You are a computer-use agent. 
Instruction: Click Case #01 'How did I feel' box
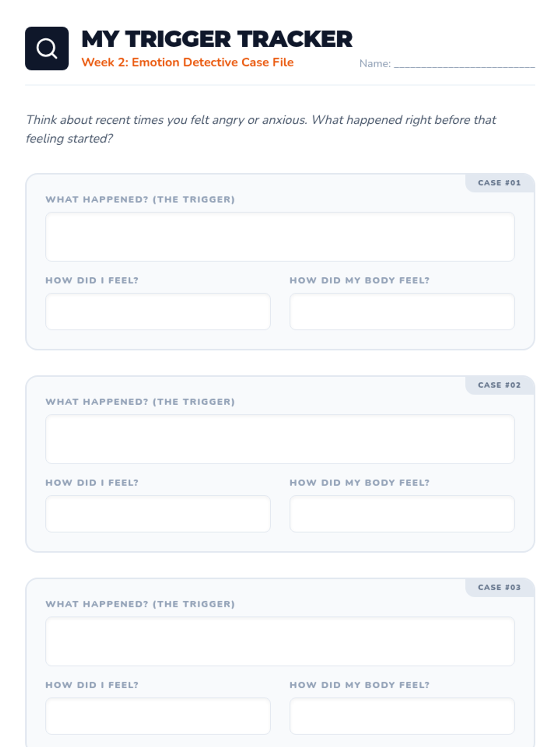[158, 311]
